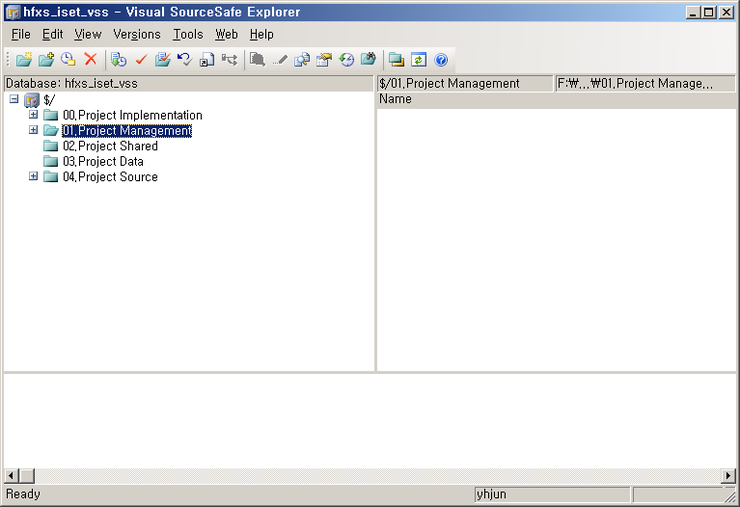Open the Tools menu
Viewport: 740px width, 507px height.
coord(187,34)
